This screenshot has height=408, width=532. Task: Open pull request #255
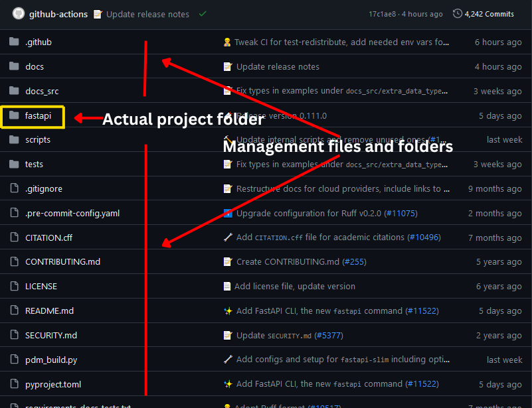tap(354, 261)
